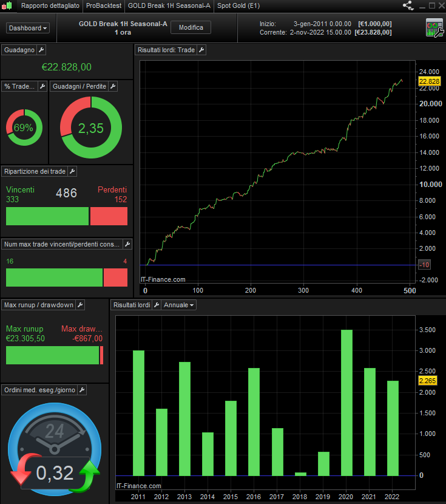This screenshot has height=504, width=446.
Task: Open wrench settings for Ordini med. eseg./giorno
Action: (x=82, y=390)
